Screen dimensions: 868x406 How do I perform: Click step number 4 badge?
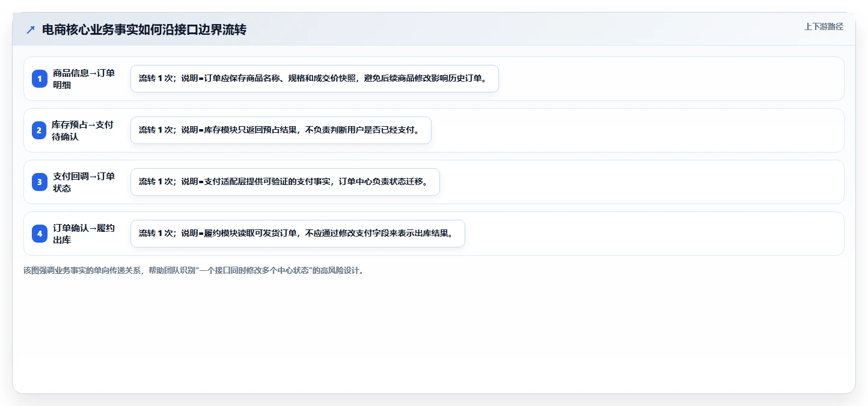point(40,234)
